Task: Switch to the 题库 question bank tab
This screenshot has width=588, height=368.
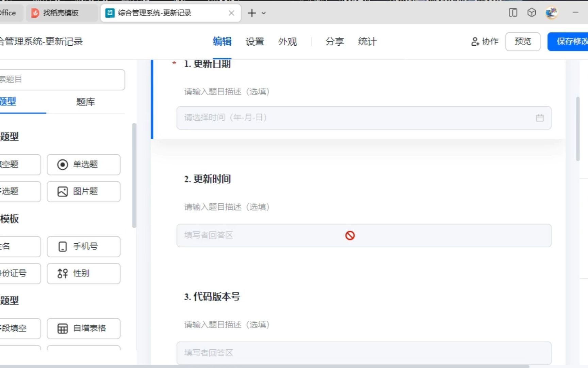Action: click(85, 102)
